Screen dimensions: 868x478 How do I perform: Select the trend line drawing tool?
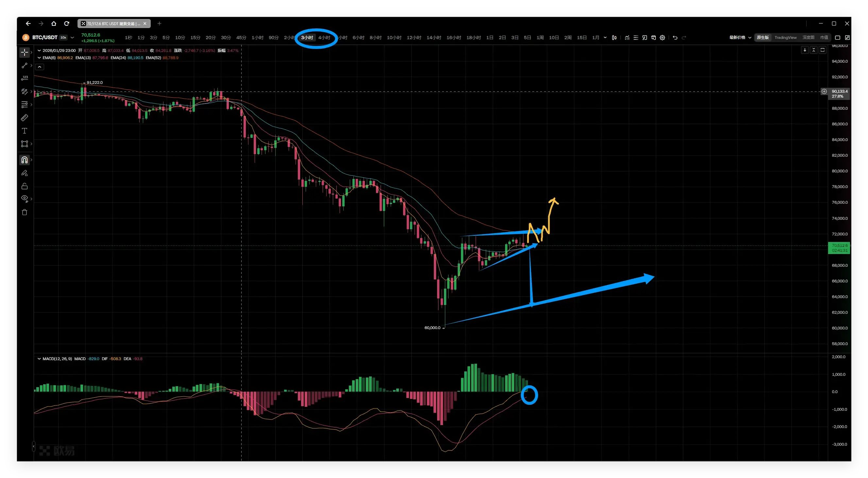pyautogui.click(x=24, y=66)
